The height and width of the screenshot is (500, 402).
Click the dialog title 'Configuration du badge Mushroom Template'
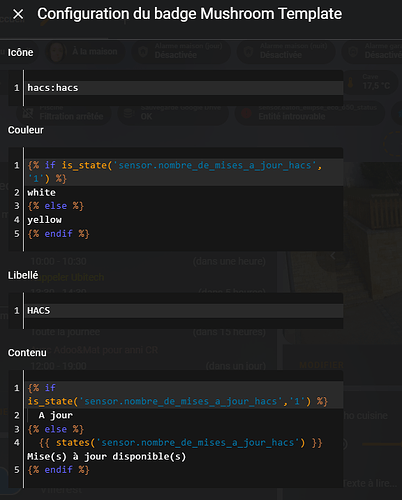pos(189,14)
